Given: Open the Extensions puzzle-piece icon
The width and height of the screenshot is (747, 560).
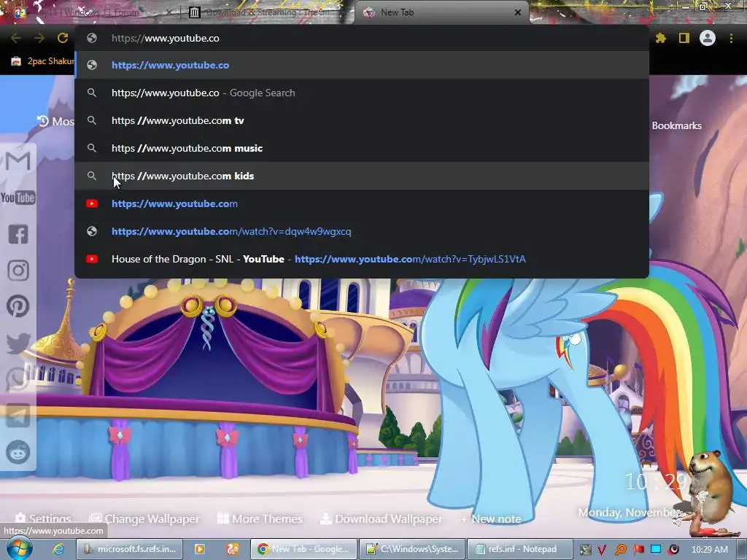Looking at the screenshot, I should click(x=660, y=38).
